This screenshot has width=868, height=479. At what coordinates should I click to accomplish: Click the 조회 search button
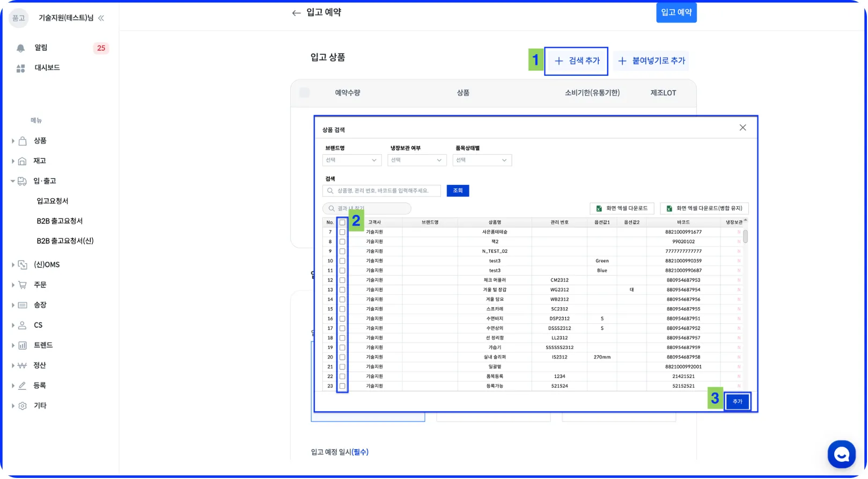coord(458,191)
